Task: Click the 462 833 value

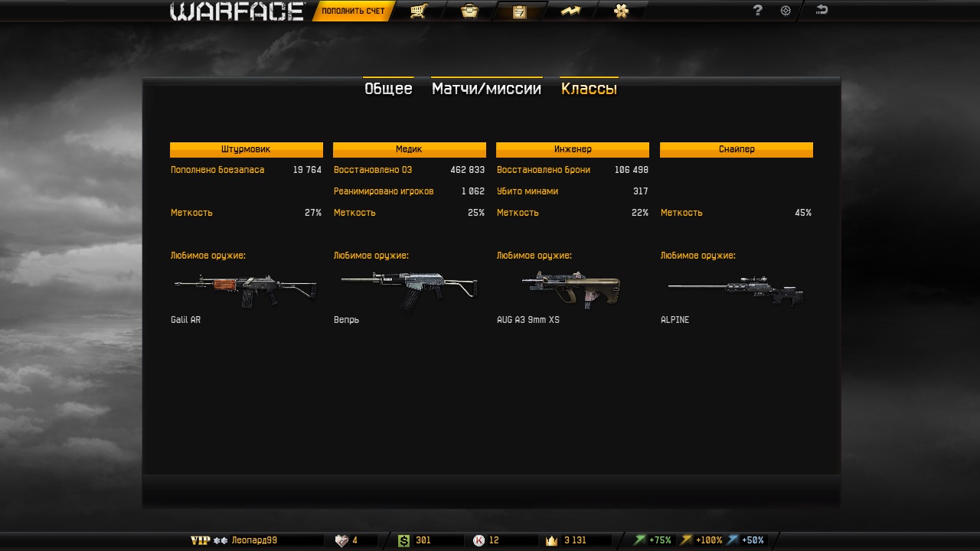Action: (x=467, y=170)
